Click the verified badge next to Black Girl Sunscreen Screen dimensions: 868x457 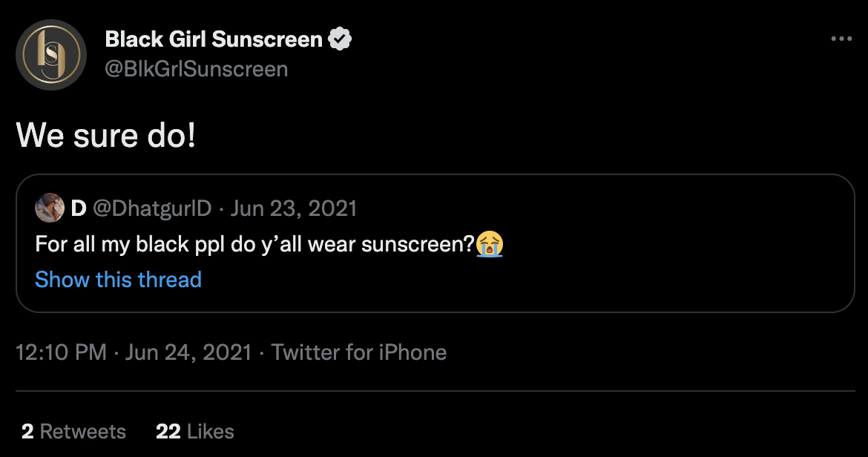coord(340,39)
